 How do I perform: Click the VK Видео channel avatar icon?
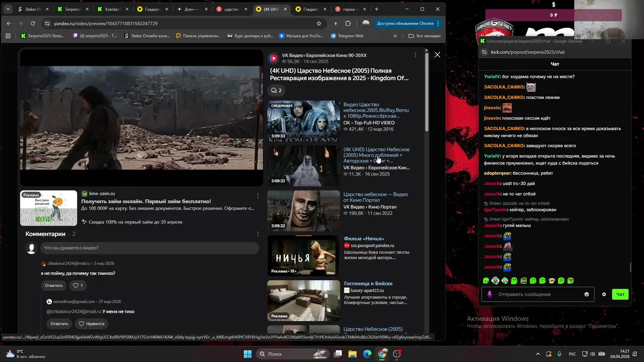click(x=274, y=58)
